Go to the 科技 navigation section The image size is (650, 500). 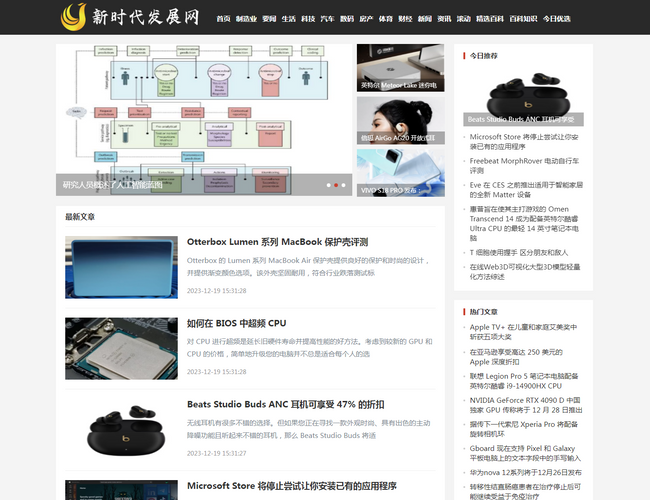(308, 19)
